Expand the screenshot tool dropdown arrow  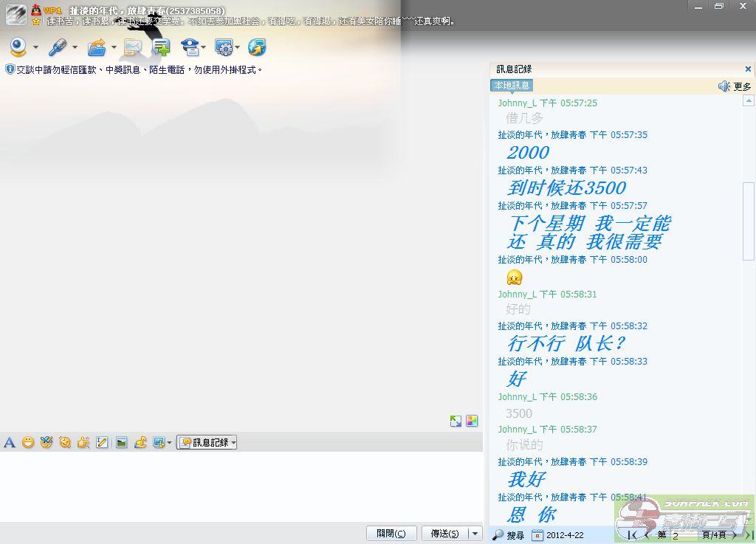click(170, 443)
